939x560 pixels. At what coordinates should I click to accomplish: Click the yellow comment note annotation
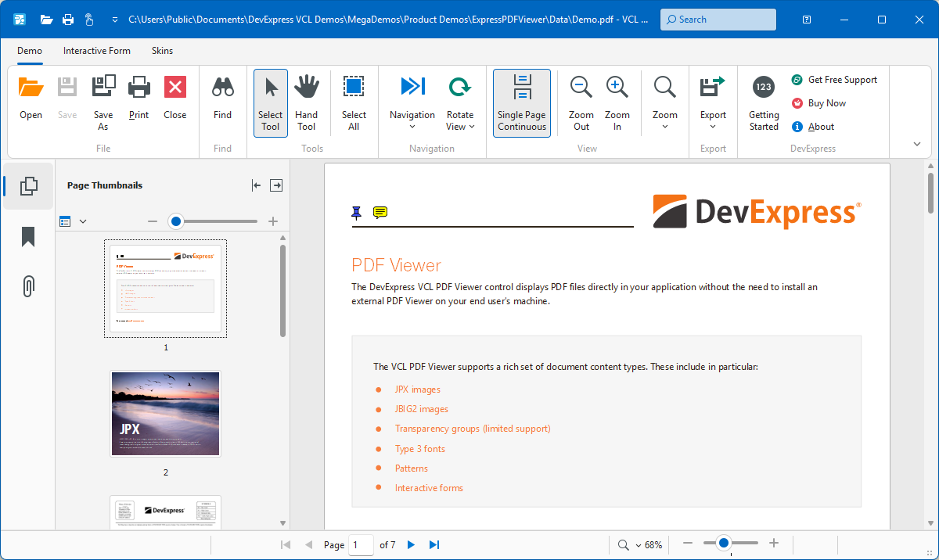point(380,212)
